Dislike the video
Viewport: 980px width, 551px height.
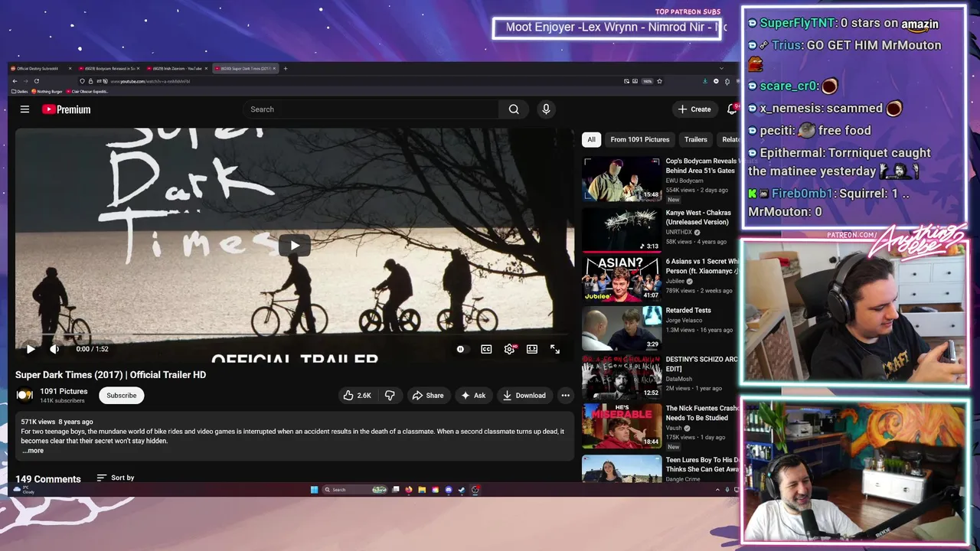tap(390, 396)
